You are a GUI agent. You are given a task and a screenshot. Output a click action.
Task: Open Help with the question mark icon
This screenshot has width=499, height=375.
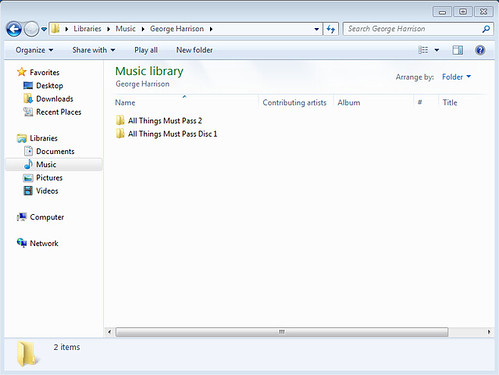480,50
